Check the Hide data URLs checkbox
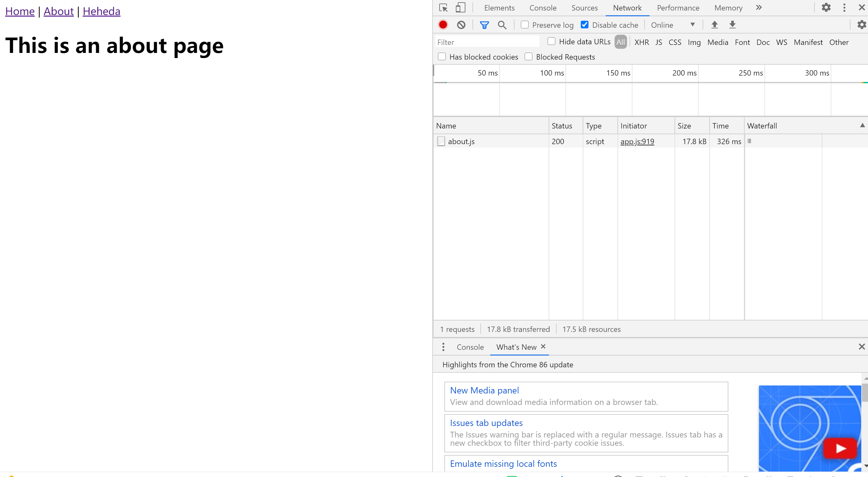 551,41
